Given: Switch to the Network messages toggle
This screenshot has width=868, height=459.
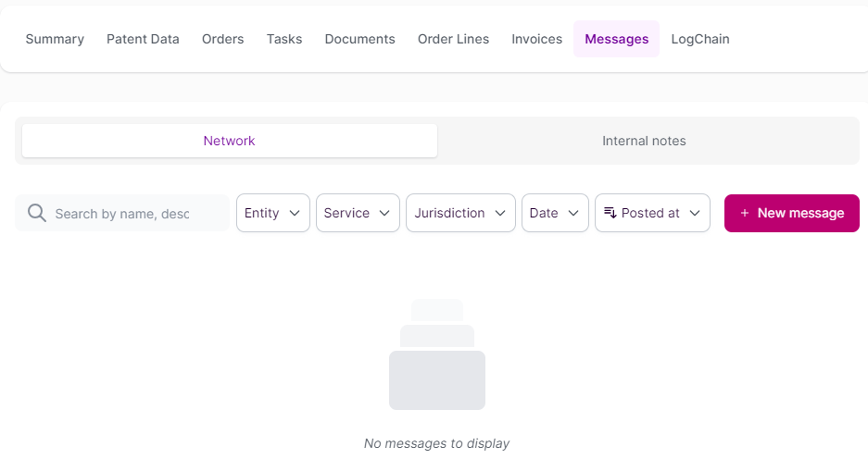Looking at the screenshot, I should 230,141.
